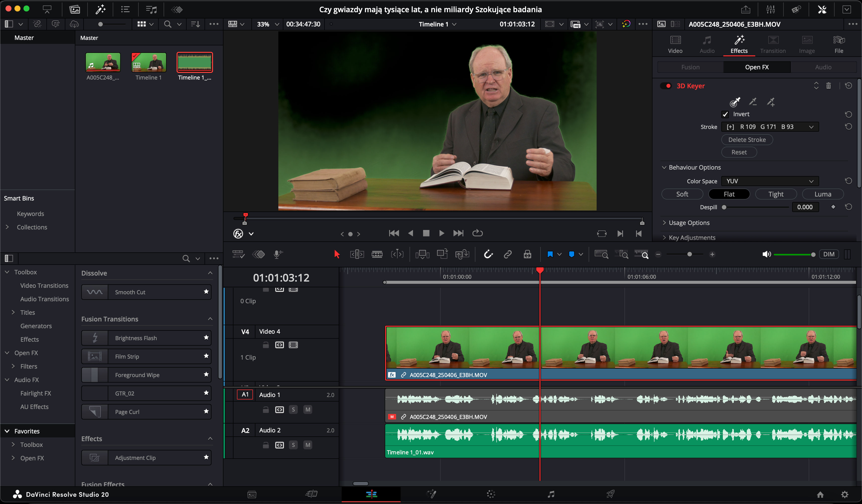Viewport: 862px width, 504px height.
Task: Expand the Key Adjustments section
Action: [x=664, y=238]
